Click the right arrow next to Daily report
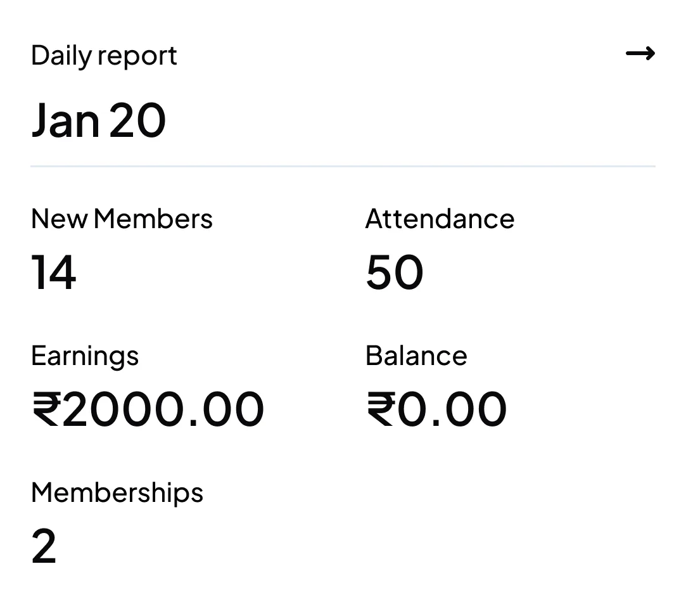Screen dimensions: 686x616 tap(641, 54)
